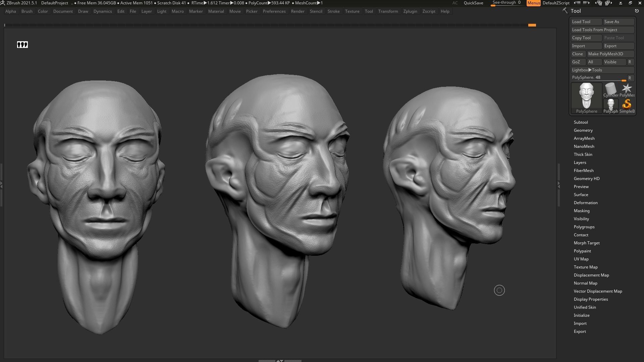Screen dimensions: 644x362
Task: Open the Alpha menu
Action: coord(11,11)
